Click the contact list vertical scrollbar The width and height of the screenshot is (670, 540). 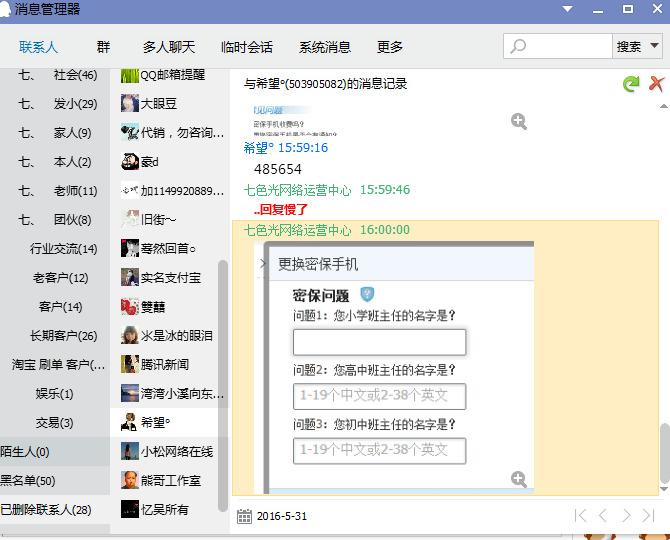[223, 386]
